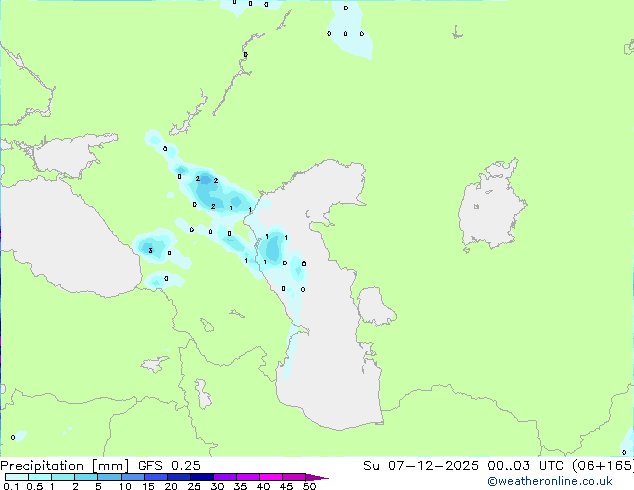The width and height of the screenshot is (634, 490).
Task: Select the '00..03 UTC' time range text
Action: [x=526, y=466]
